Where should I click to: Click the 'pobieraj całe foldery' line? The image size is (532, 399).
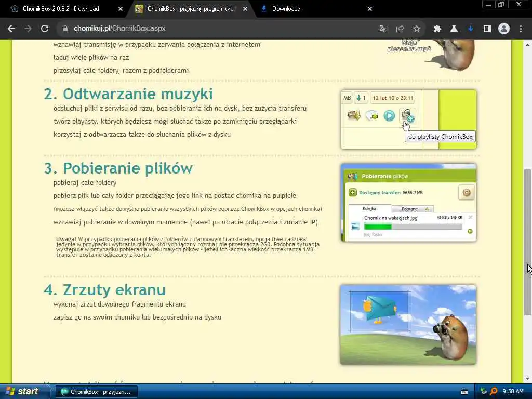[85, 183]
